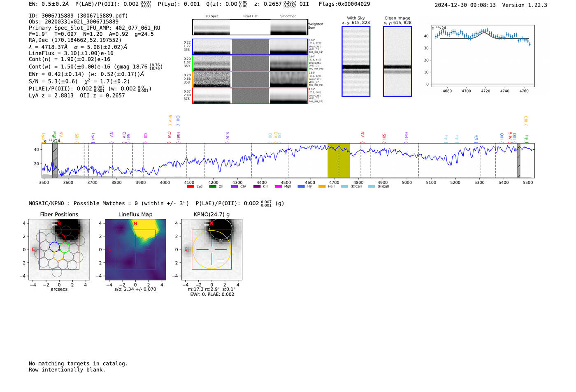Click the yellow aperture circle in KPNO image

(x=211, y=250)
